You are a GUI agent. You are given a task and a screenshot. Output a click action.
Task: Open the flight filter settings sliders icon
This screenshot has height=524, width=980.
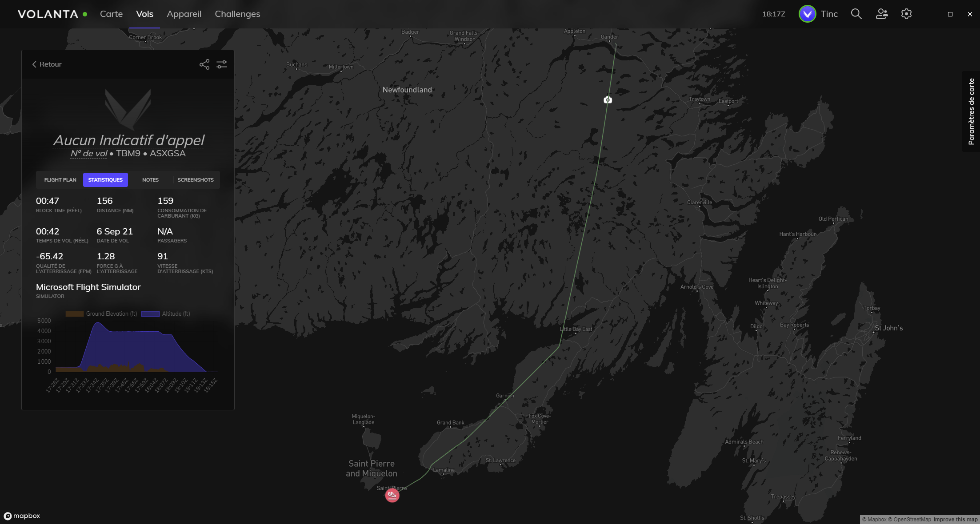click(x=222, y=64)
